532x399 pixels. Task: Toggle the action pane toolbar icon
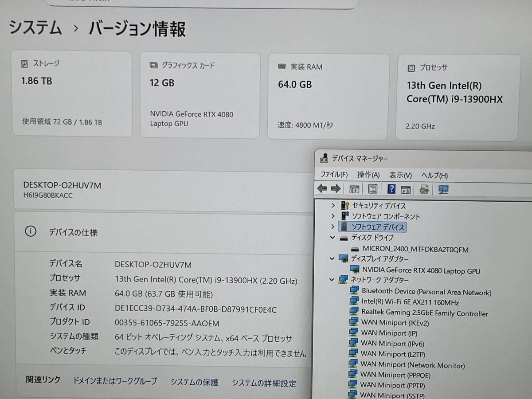tap(406, 190)
